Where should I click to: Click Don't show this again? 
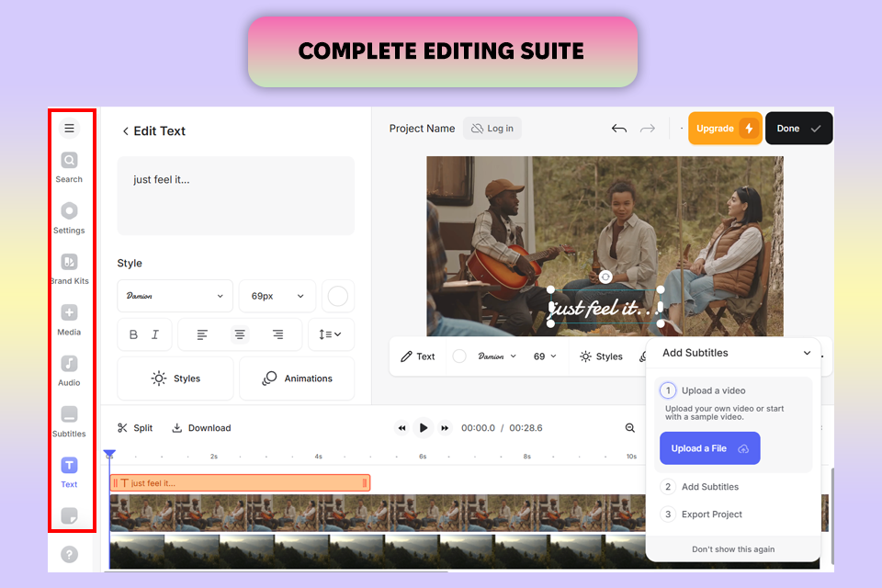click(x=733, y=549)
